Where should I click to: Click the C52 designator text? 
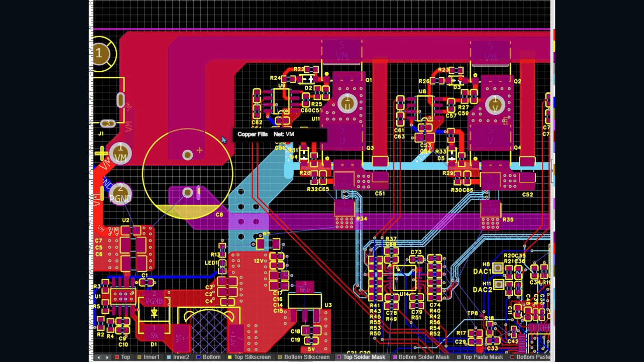(x=527, y=195)
